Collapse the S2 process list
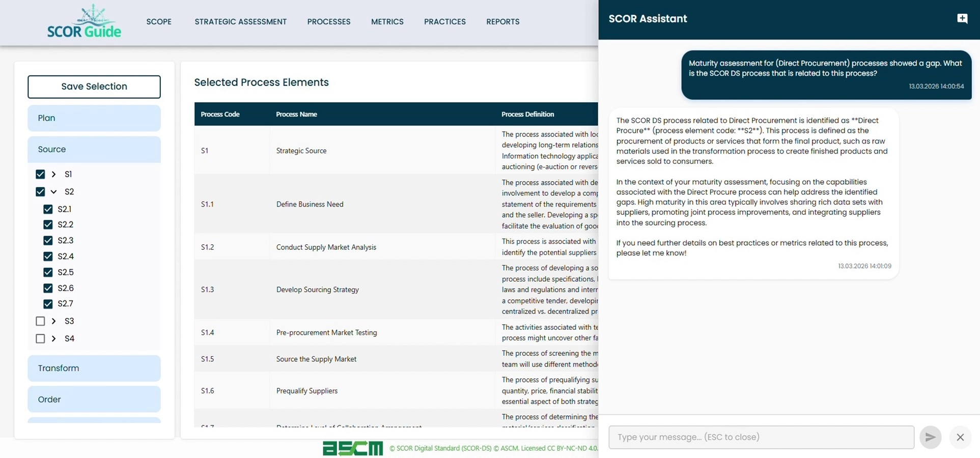The width and height of the screenshot is (980, 458). click(53, 191)
